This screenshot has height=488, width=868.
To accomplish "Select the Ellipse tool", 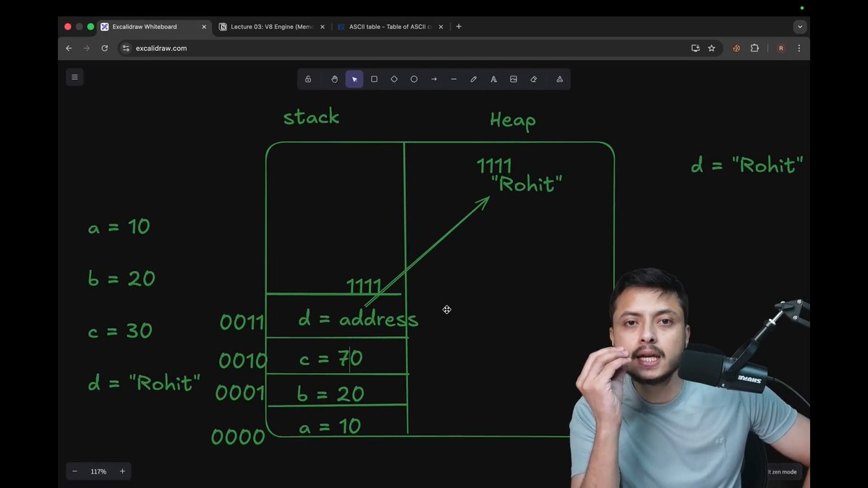I will point(414,80).
